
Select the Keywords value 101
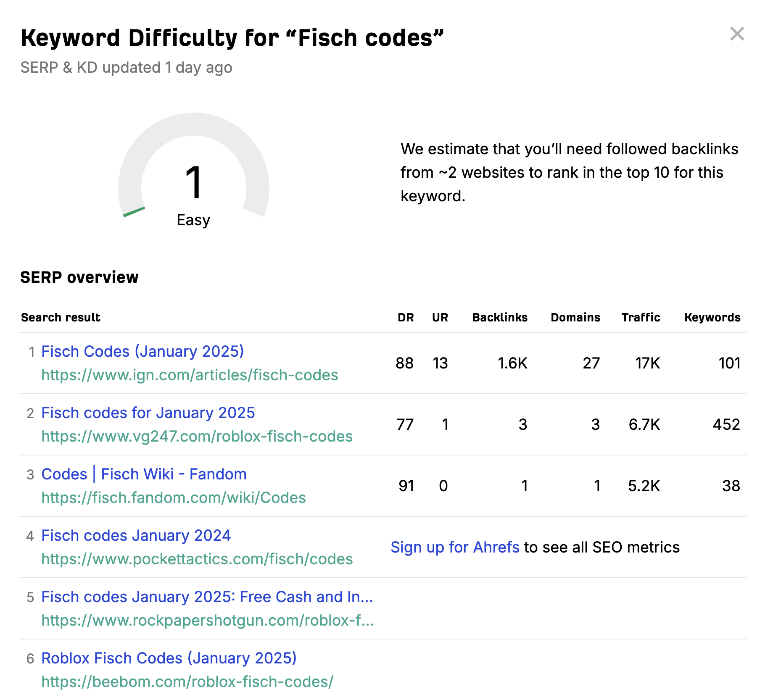point(730,363)
